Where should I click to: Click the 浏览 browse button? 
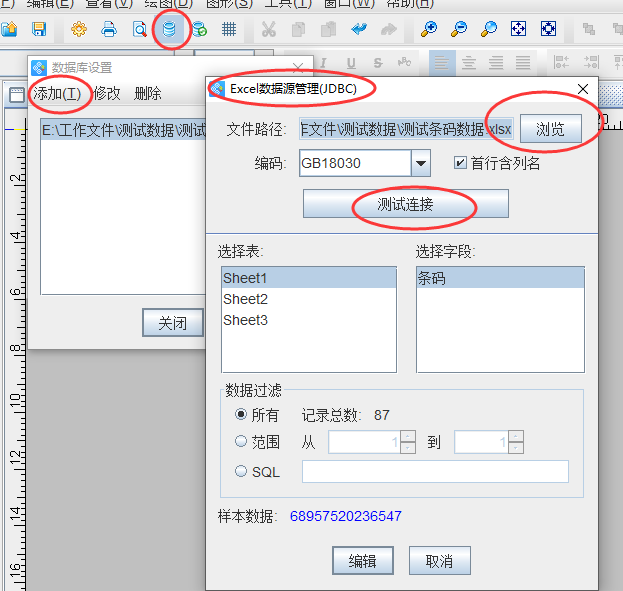click(x=550, y=129)
